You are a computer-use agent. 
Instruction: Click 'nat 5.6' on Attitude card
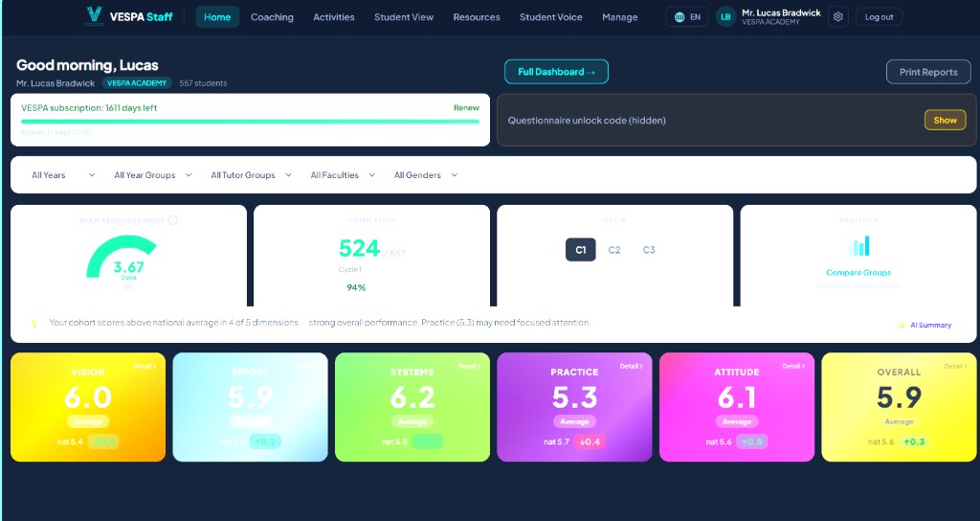[x=719, y=442]
